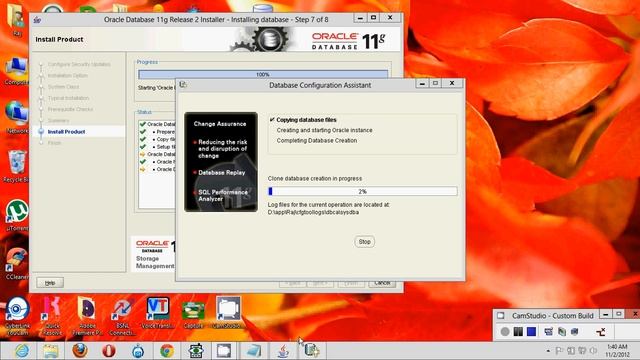Click the 'Creating and starting Oracle instance' step
The image size is (640, 360).
pos(324,130)
